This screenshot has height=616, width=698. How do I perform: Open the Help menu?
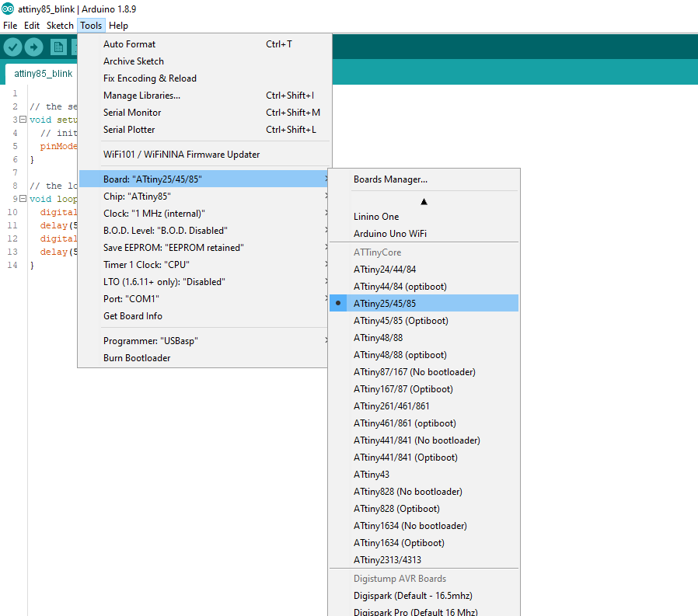click(x=118, y=26)
